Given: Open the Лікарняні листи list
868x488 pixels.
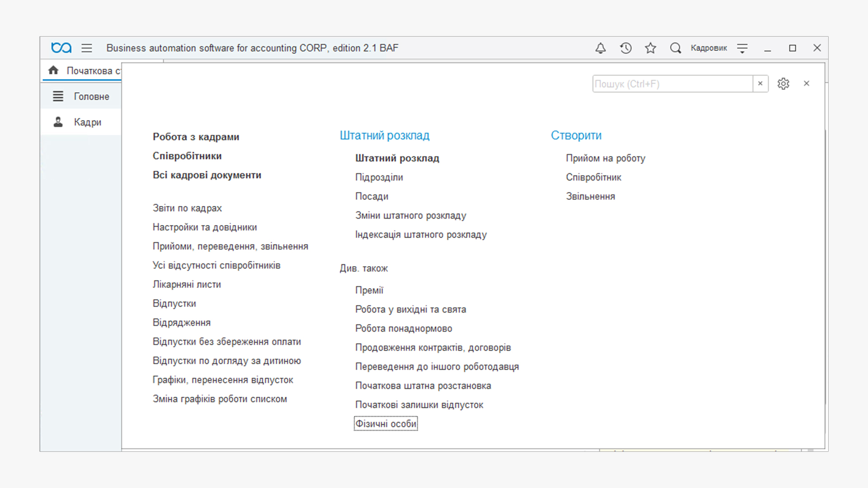Looking at the screenshot, I should 187,285.
